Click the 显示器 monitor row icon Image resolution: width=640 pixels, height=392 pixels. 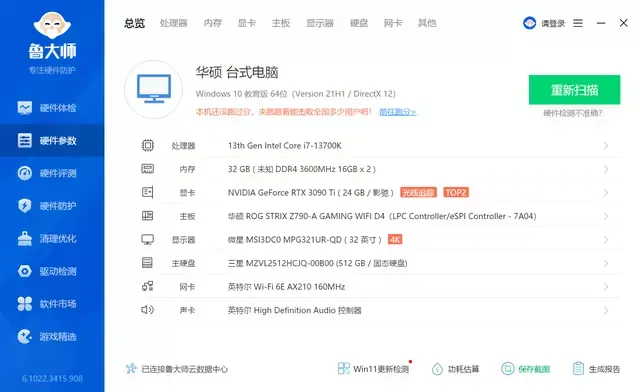click(x=148, y=239)
